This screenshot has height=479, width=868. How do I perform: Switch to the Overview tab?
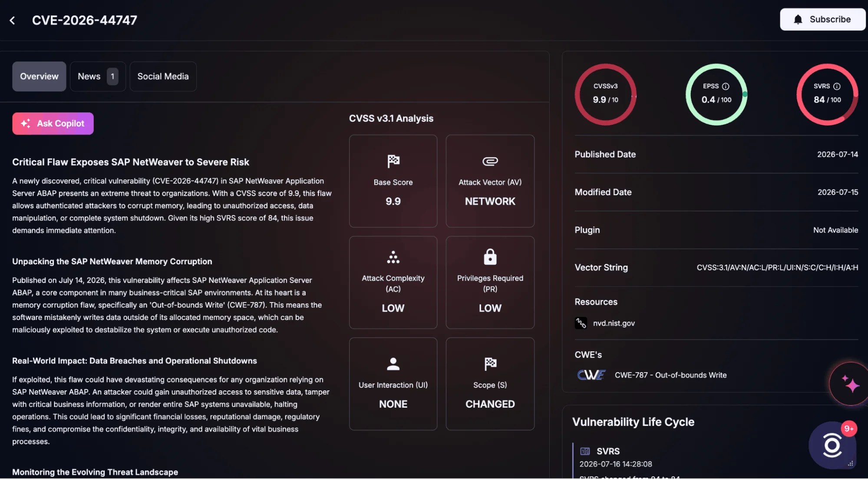pyautogui.click(x=39, y=77)
